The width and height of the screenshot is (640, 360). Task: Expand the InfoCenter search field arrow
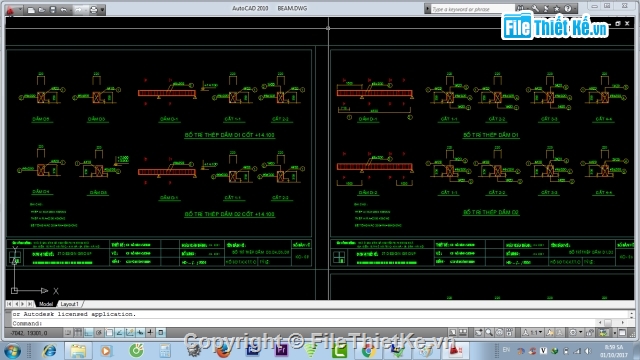(x=427, y=9)
